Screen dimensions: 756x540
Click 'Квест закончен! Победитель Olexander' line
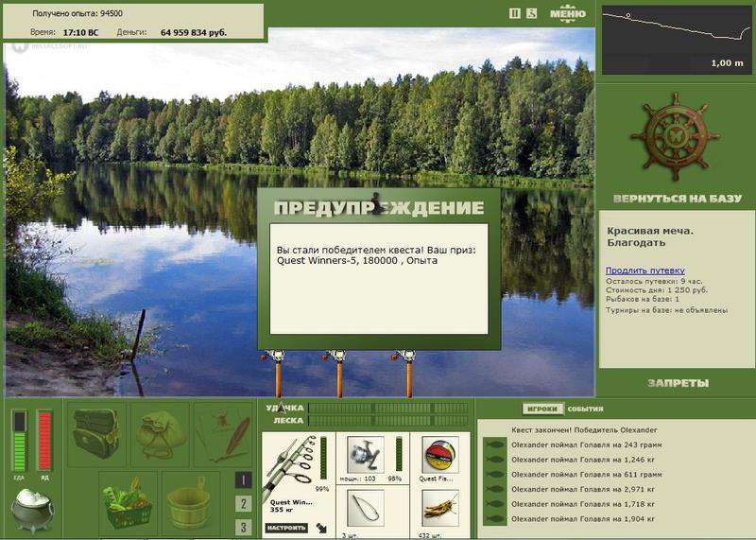click(584, 429)
